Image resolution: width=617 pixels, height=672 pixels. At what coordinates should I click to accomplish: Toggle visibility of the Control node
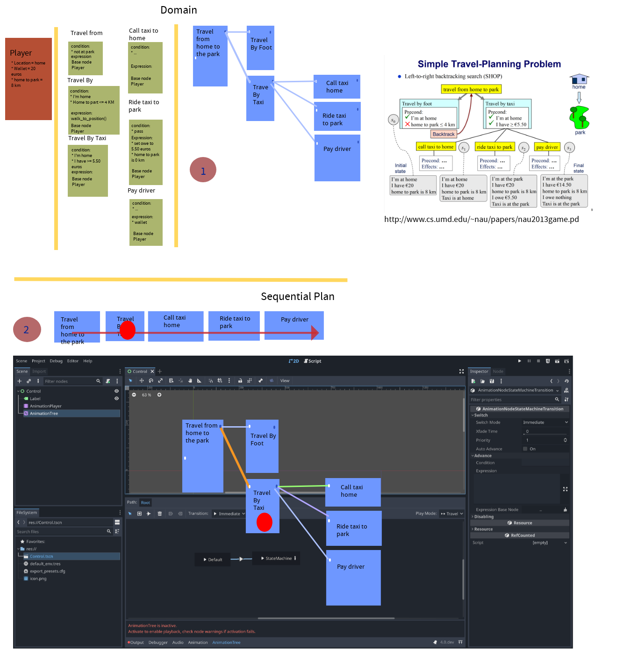pyautogui.click(x=116, y=391)
